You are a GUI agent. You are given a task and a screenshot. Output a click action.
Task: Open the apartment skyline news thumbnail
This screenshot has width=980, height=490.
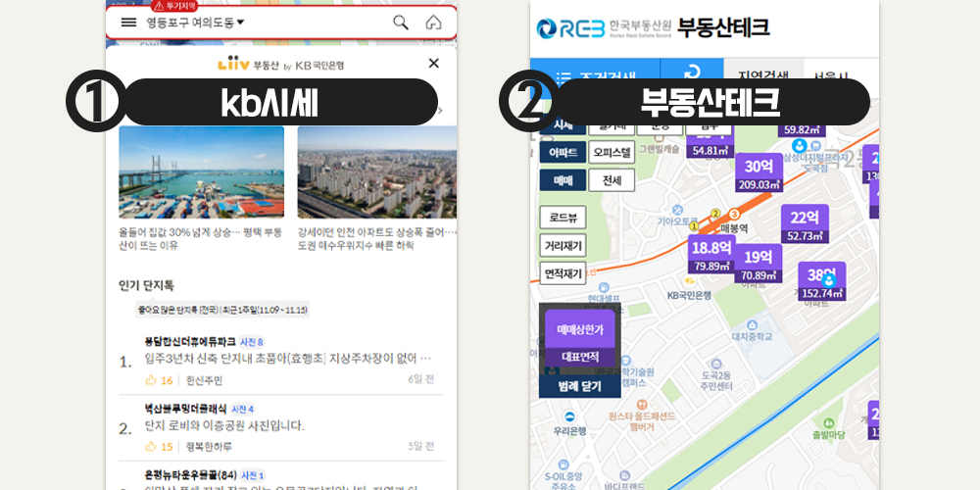(377, 171)
